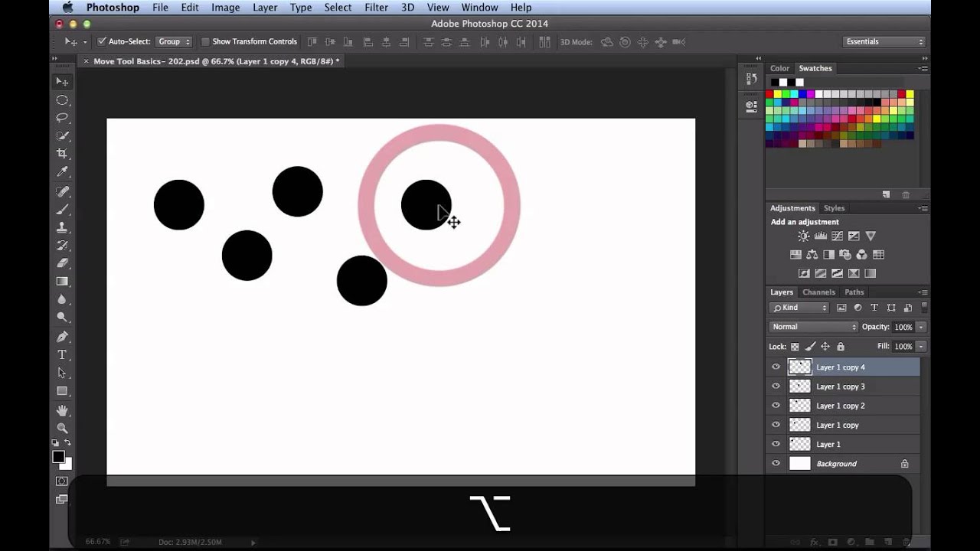
Task: Select the Eyedropper tool
Action: [x=62, y=171]
